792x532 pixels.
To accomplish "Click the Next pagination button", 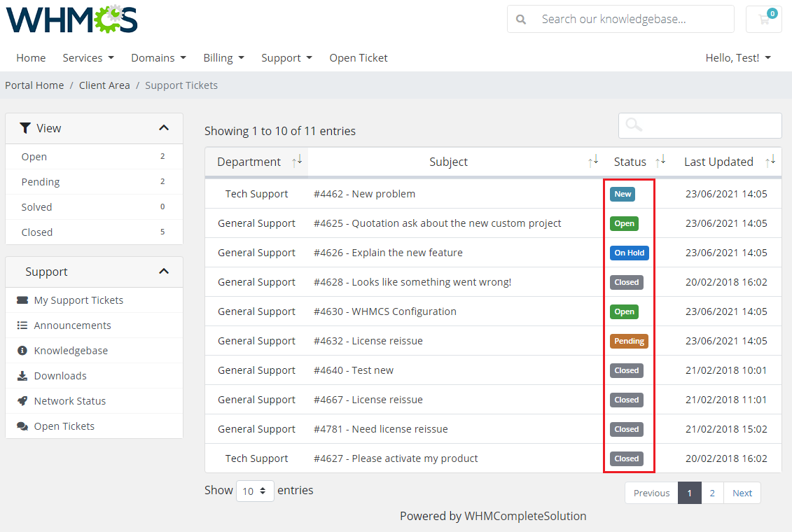I will tap(742, 493).
